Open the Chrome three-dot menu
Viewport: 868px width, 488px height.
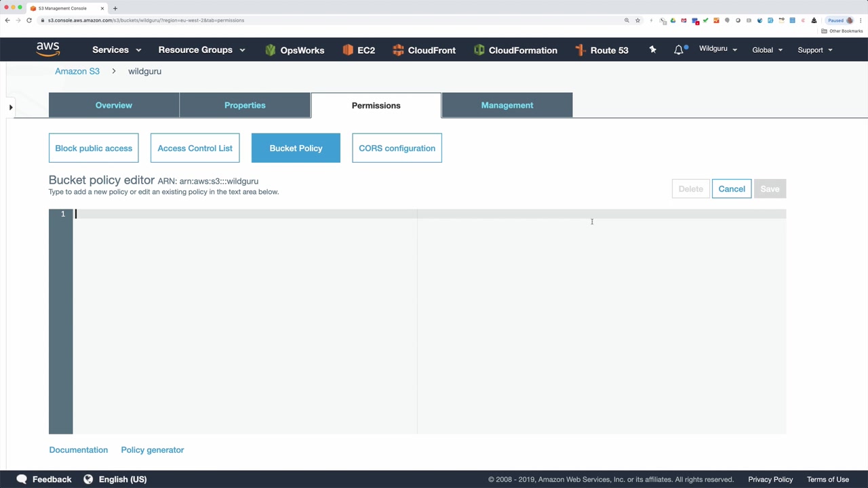tap(861, 20)
